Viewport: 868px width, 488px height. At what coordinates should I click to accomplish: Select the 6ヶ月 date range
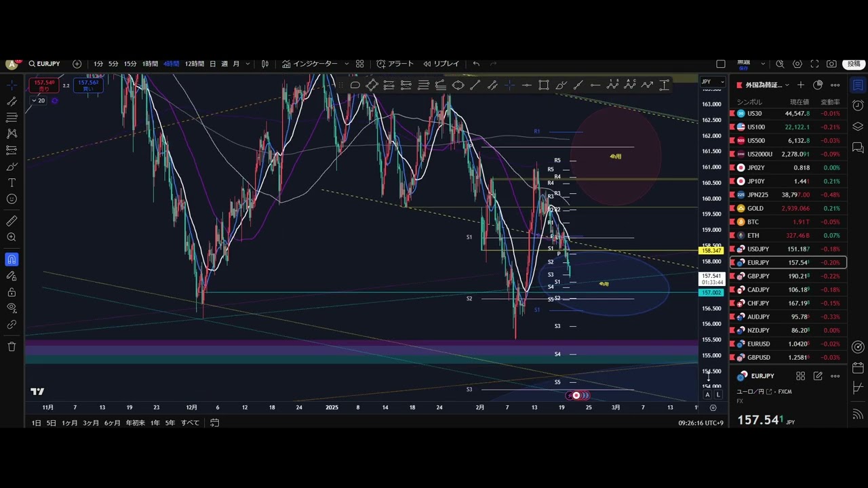pyautogui.click(x=112, y=423)
